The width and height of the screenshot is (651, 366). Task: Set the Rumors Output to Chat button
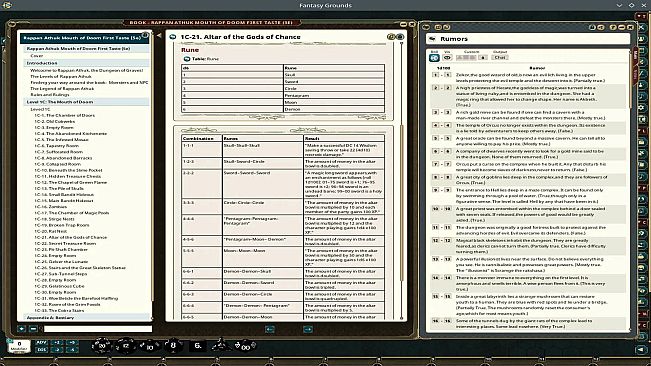pyautogui.click(x=500, y=58)
